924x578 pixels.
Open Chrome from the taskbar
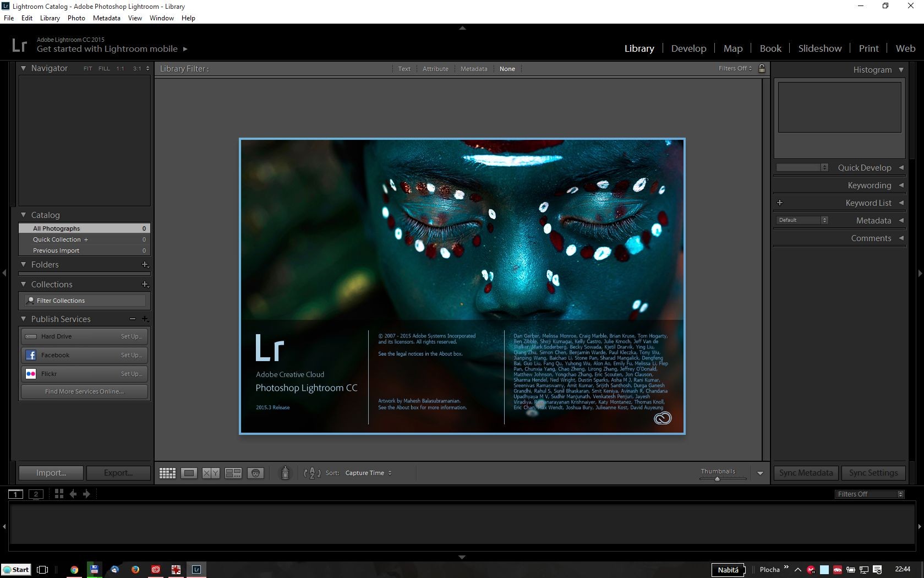(x=74, y=570)
